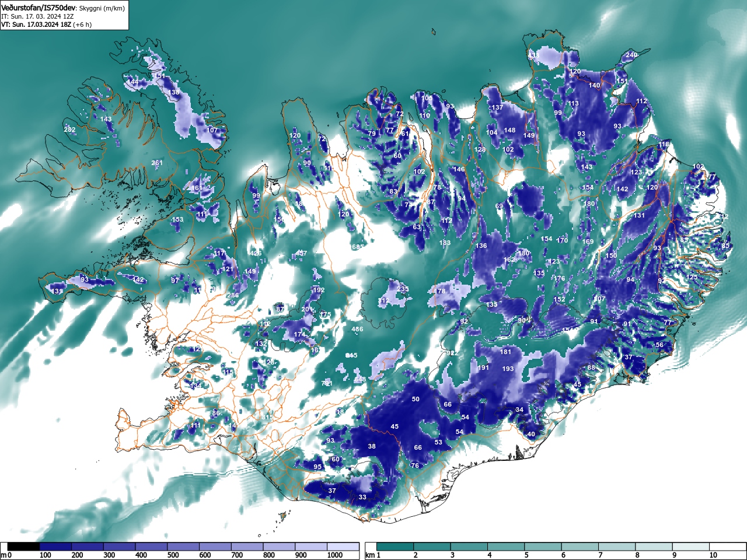This screenshot has width=747, height=560.
Task: Select the map value 148
Action: click(x=509, y=131)
